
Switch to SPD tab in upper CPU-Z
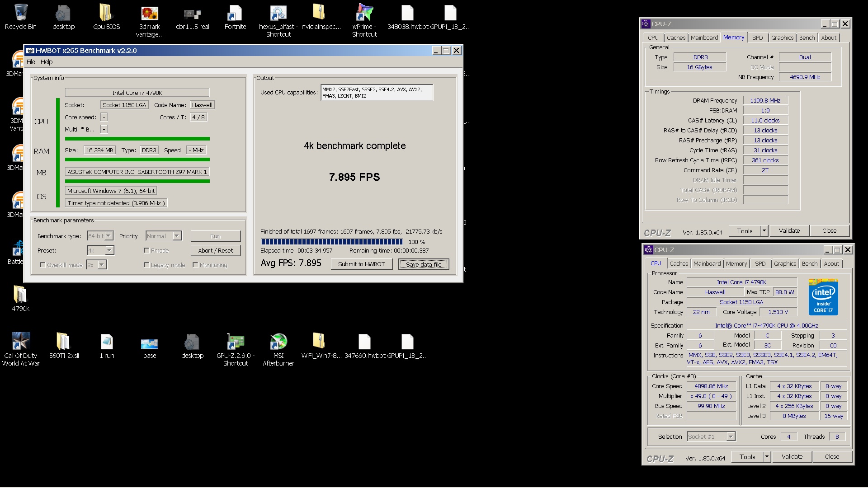(x=758, y=38)
